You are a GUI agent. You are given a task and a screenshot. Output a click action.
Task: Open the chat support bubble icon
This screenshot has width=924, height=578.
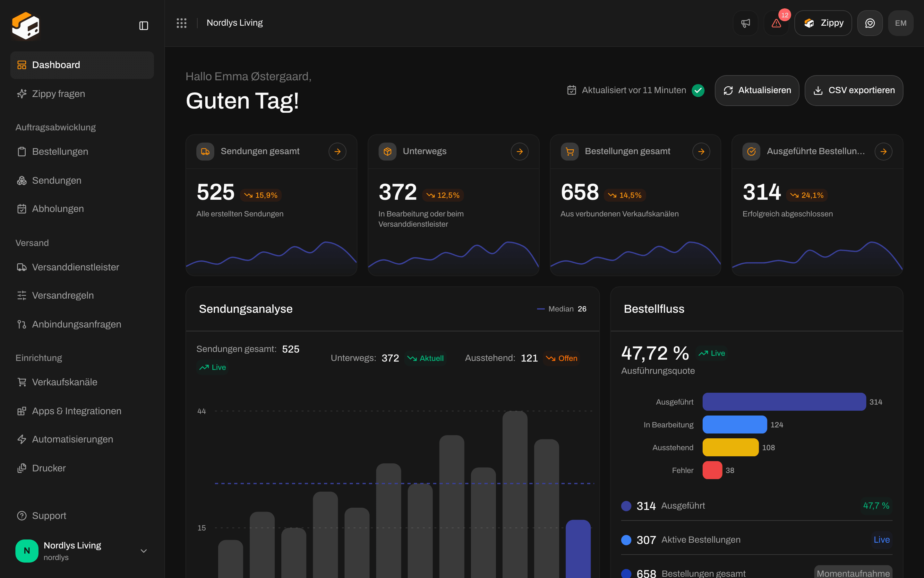coord(870,23)
